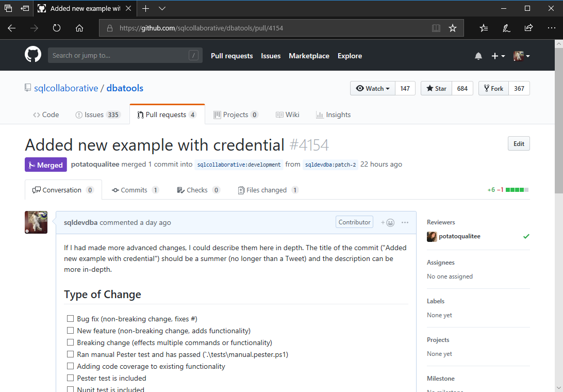The image size is (563, 392).
Task: Open the comment options ellipsis menu
Action: click(405, 223)
